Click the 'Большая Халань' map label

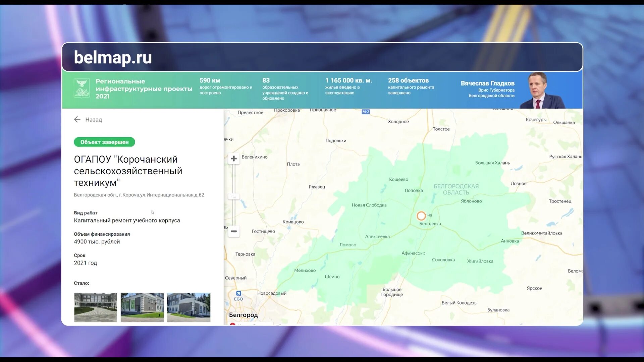492,163
